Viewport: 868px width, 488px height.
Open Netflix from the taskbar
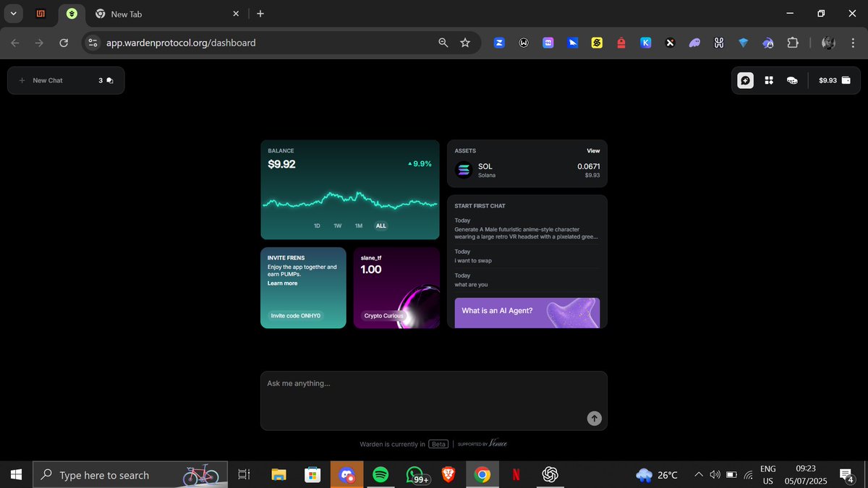tap(516, 475)
